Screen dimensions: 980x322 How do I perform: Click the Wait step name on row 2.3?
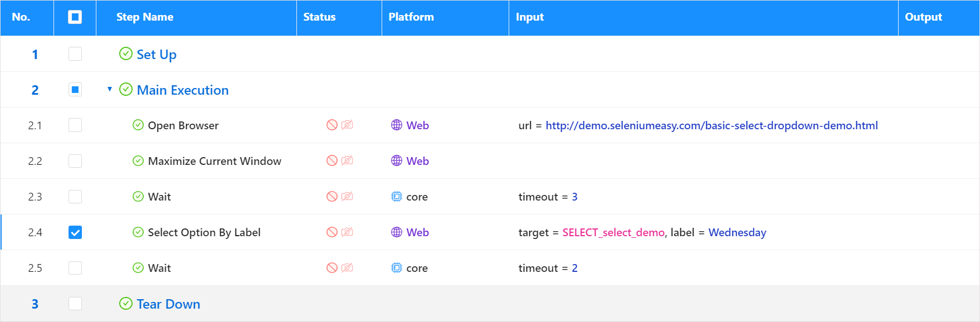pyautogui.click(x=159, y=197)
